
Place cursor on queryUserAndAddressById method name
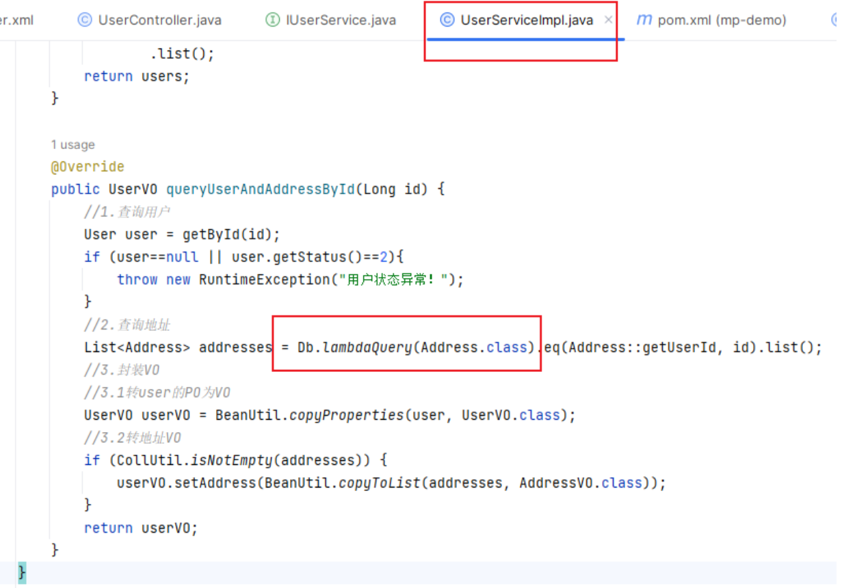coord(261,189)
